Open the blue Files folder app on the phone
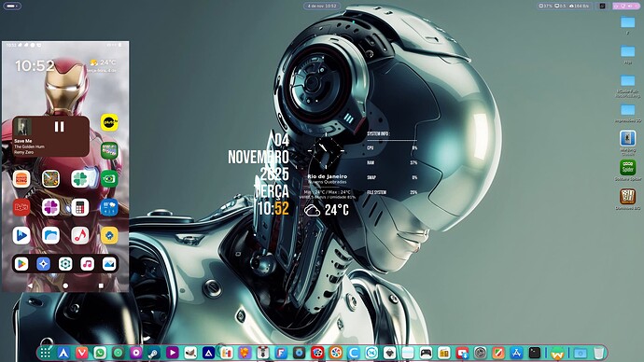 click(x=51, y=236)
